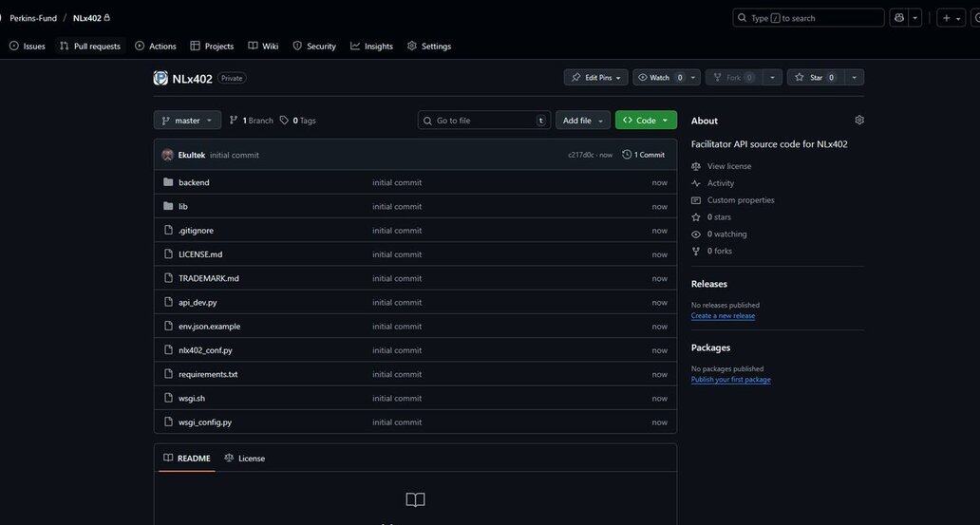980x525 pixels.
Task: Open the backend folder
Action: [x=194, y=182]
